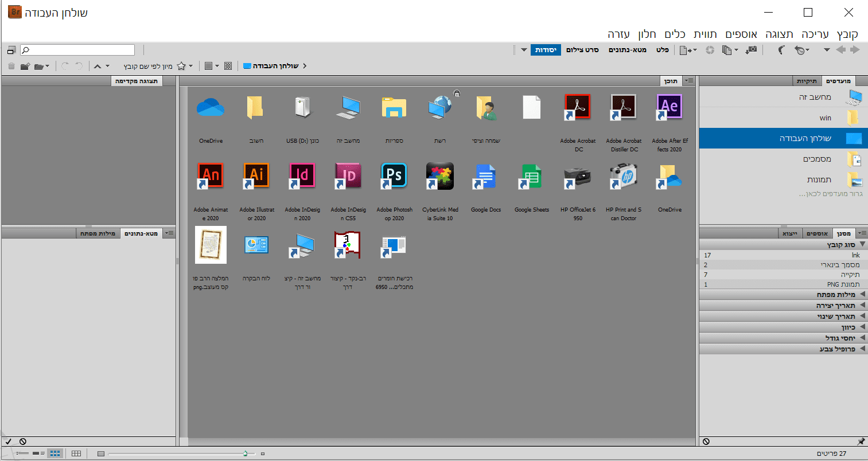Open the reveal recent files clock menu
Image resolution: width=868 pixels, height=461 pixels.
[801, 50]
